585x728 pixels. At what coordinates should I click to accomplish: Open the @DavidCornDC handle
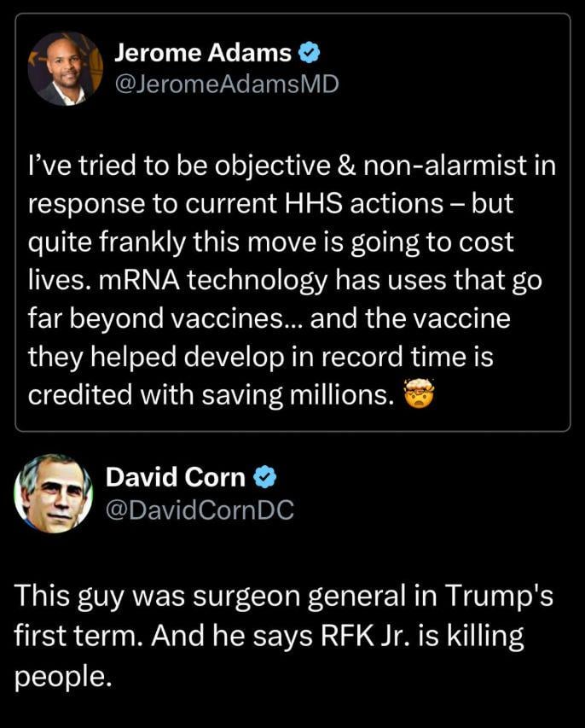click(200, 510)
